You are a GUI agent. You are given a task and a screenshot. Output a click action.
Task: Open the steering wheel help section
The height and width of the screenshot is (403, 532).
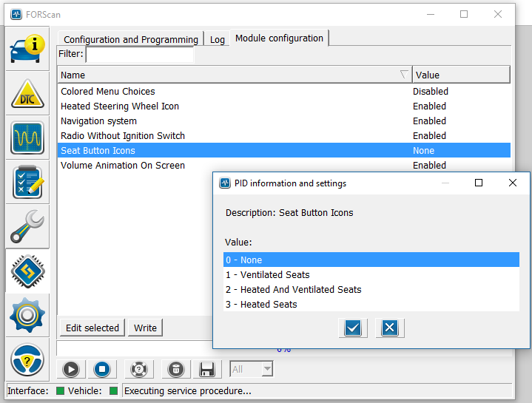(27, 359)
